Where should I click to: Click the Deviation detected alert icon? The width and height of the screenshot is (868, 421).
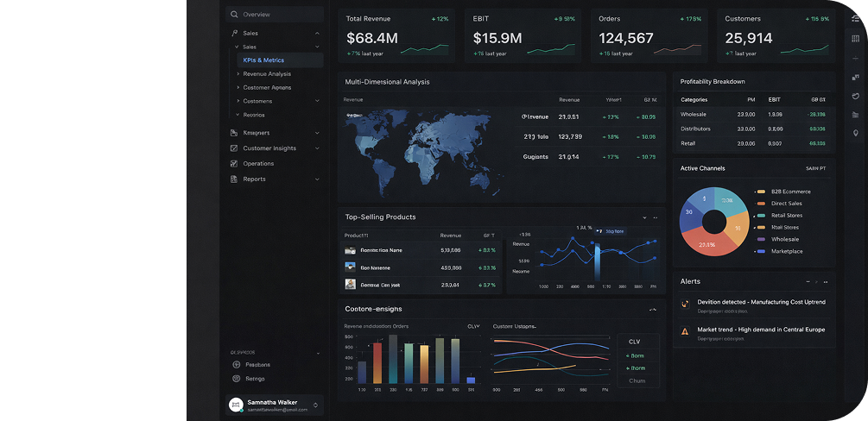[x=685, y=303]
